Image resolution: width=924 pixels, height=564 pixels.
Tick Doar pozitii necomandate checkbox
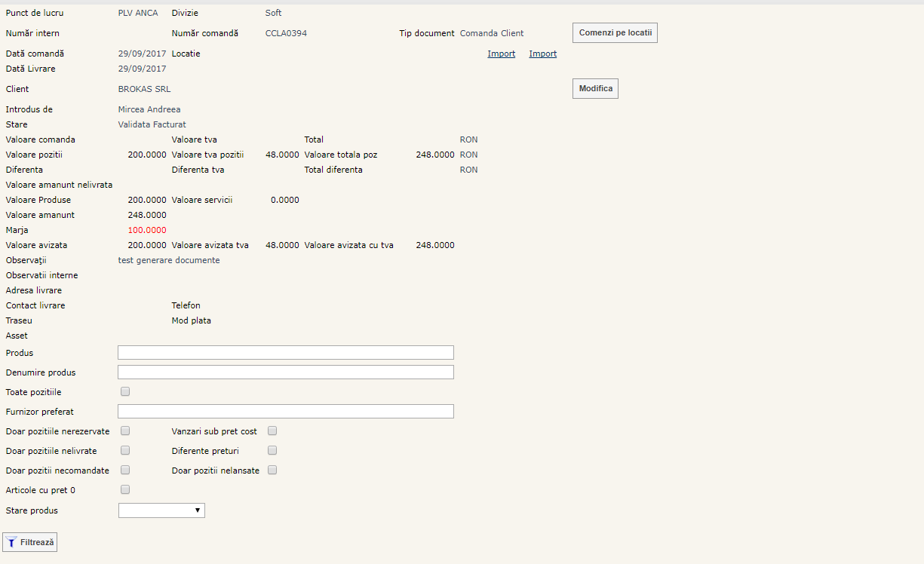pos(126,470)
